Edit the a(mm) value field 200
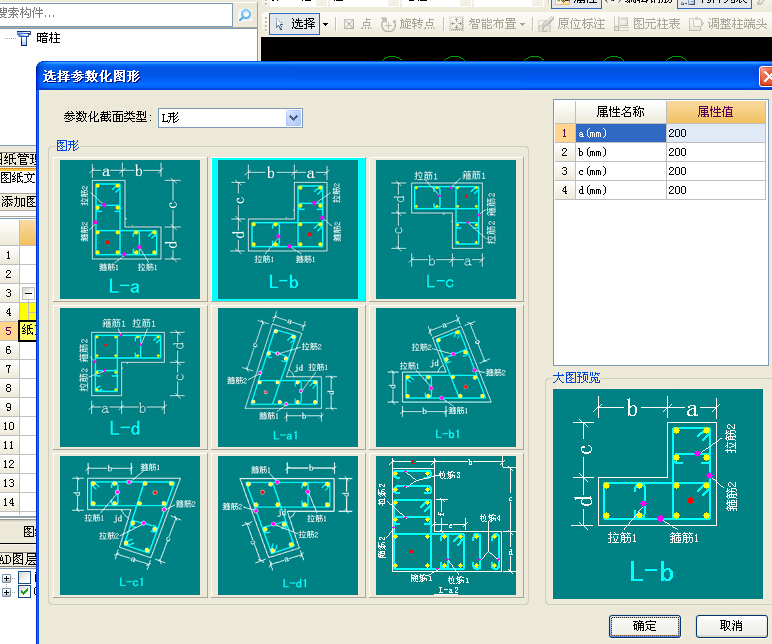 tap(716, 133)
